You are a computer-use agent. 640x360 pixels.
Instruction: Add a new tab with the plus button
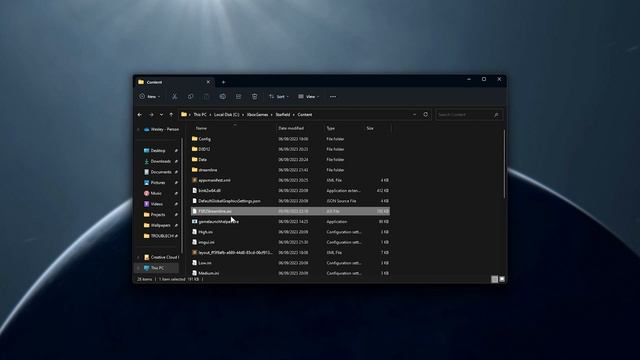pyautogui.click(x=223, y=82)
